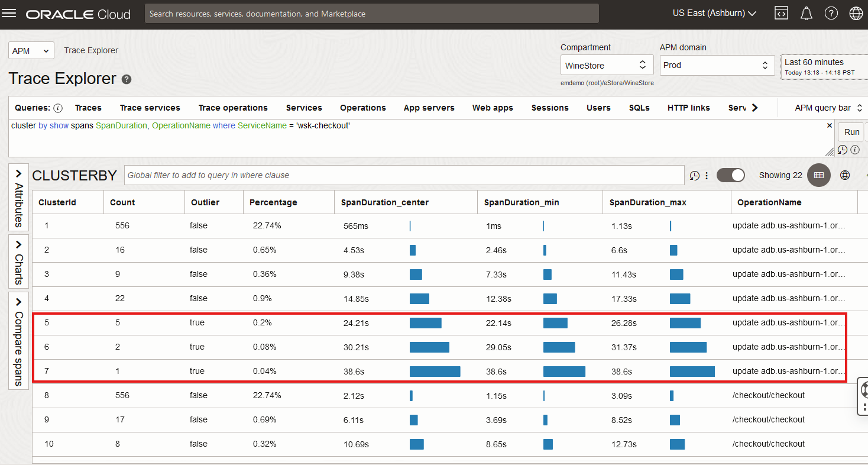
Task: Open the notifications bell
Action: coord(806,14)
